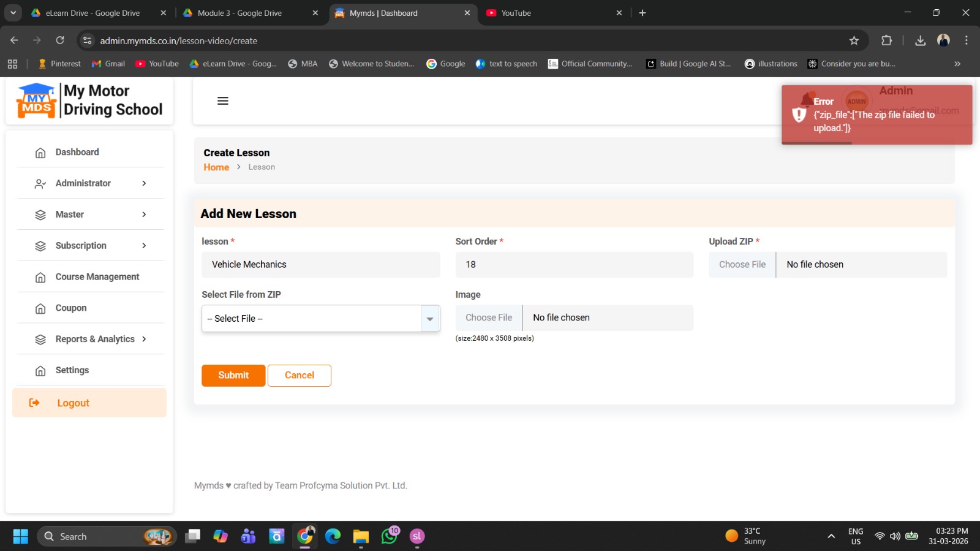This screenshot has height=551, width=980.
Task: Open WhatsApp from the Windows taskbar
Action: tap(390, 536)
